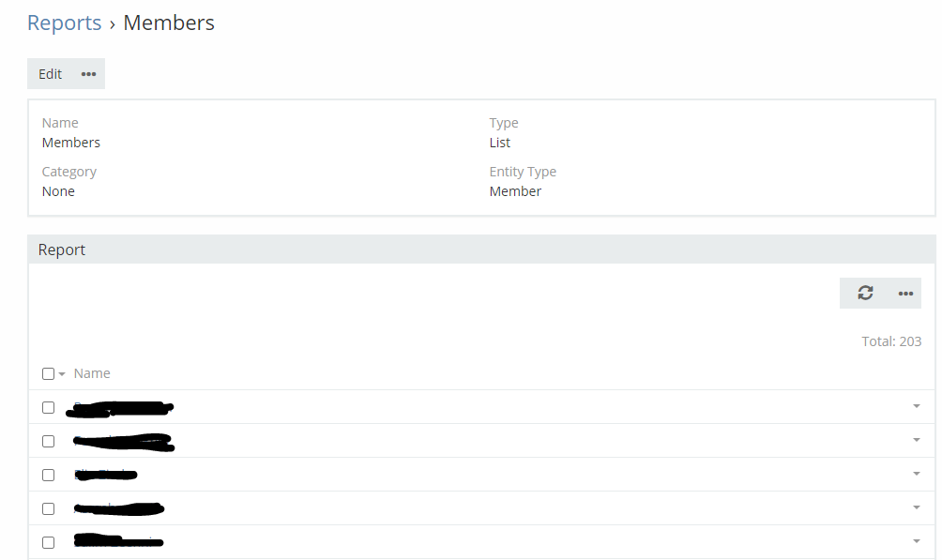Screen dimensions: 942x560
Task: Check the second member row checkbox
Action: click(x=48, y=441)
